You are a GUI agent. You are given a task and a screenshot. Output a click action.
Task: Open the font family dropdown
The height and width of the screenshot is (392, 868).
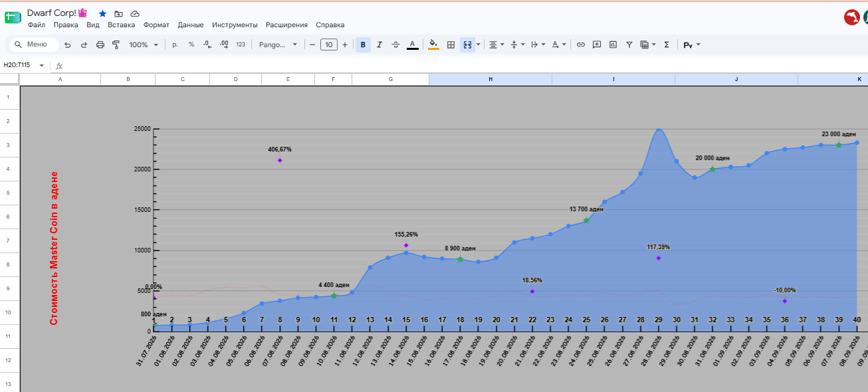click(278, 45)
